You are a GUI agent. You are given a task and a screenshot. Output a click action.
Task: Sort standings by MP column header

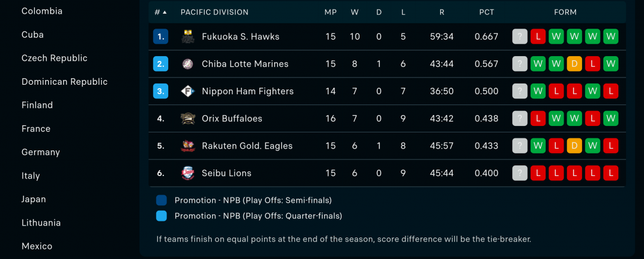[x=330, y=13]
